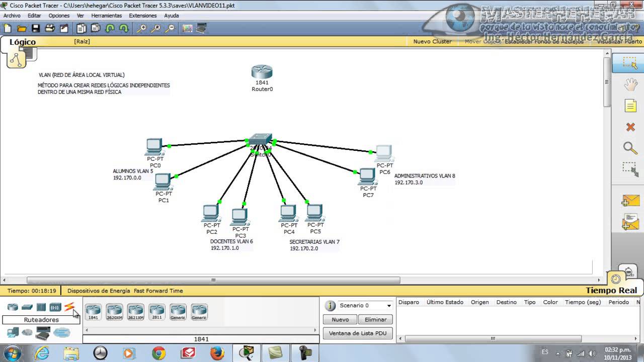Pick the 2811 router model

click(157, 312)
